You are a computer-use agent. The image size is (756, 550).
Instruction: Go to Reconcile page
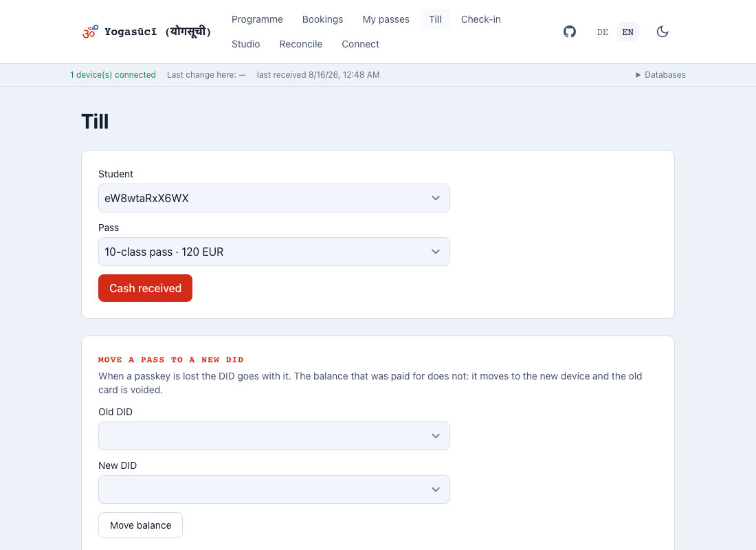301,44
